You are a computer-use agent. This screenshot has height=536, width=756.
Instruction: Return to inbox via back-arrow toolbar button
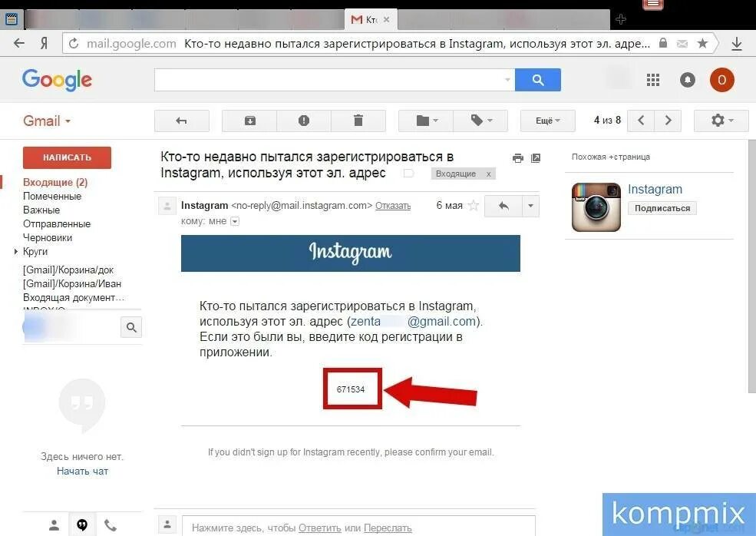coord(182,121)
